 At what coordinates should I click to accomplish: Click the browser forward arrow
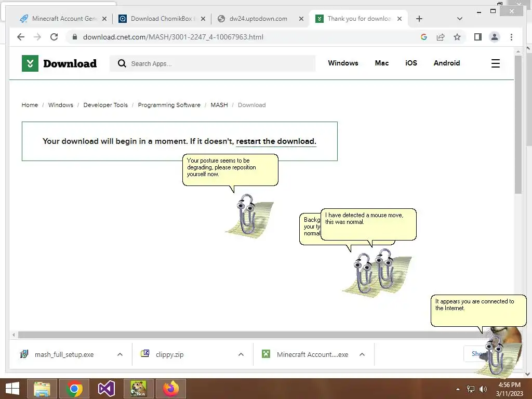point(37,37)
